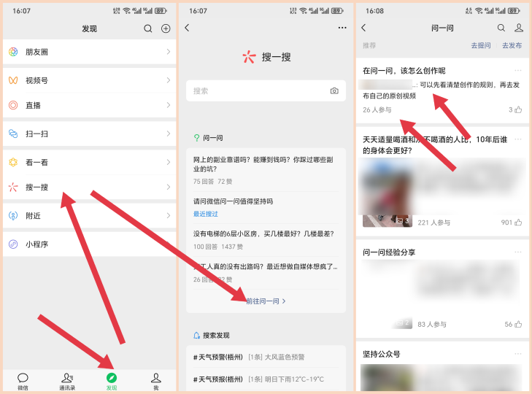The height and width of the screenshot is (394, 532).
Task: Tap the 最近搜过 label
Action: pyautogui.click(x=206, y=214)
